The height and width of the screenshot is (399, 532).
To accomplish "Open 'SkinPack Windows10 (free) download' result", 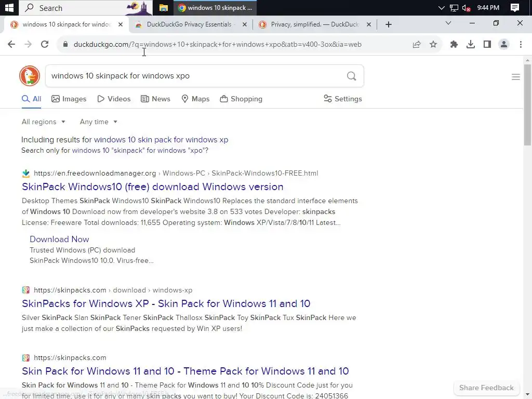I will click(x=152, y=187).
